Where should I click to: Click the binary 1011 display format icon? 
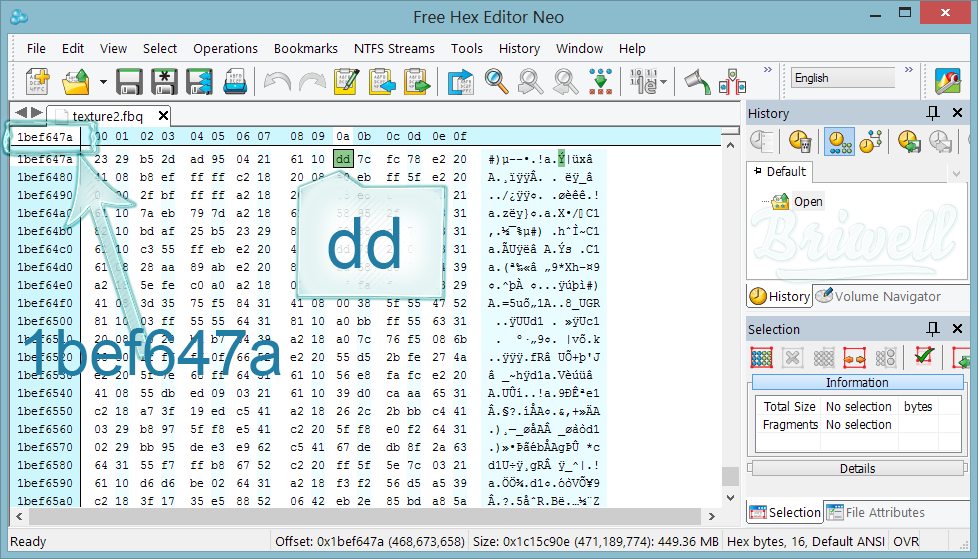coord(643,82)
